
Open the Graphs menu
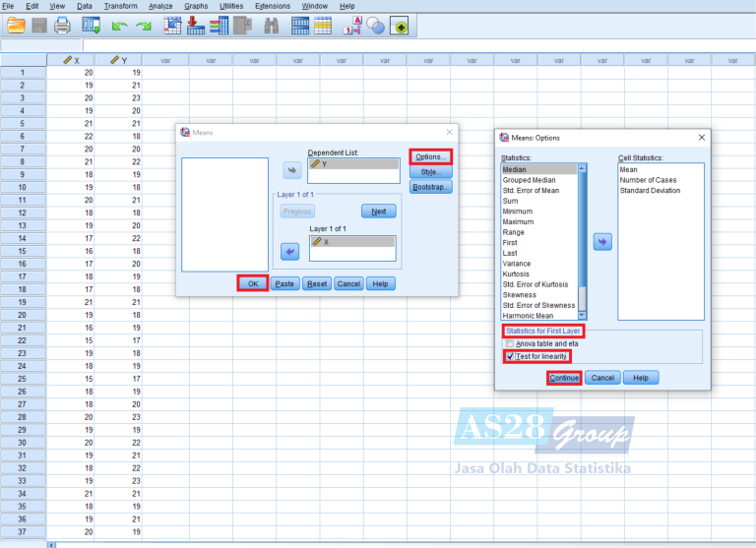tap(196, 6)
